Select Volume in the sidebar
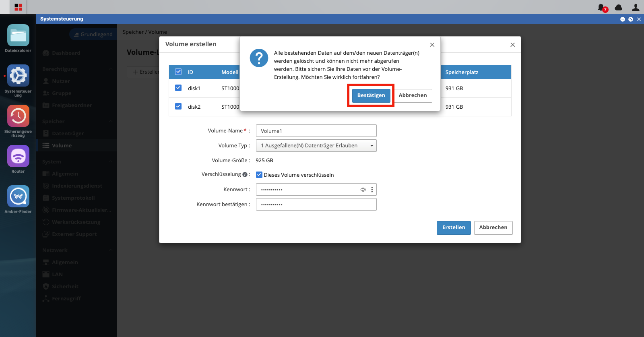The width and height of the screenshot is (644, 337). point(76,145)
